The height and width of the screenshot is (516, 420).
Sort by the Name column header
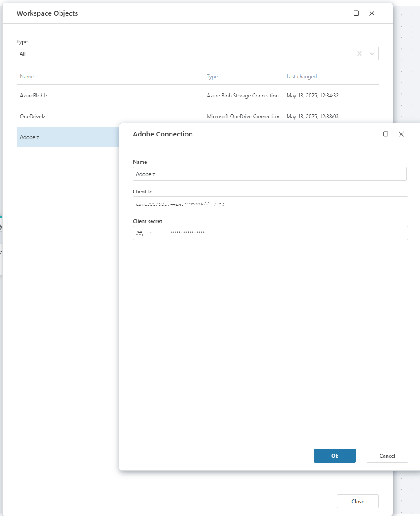point(27,77)
